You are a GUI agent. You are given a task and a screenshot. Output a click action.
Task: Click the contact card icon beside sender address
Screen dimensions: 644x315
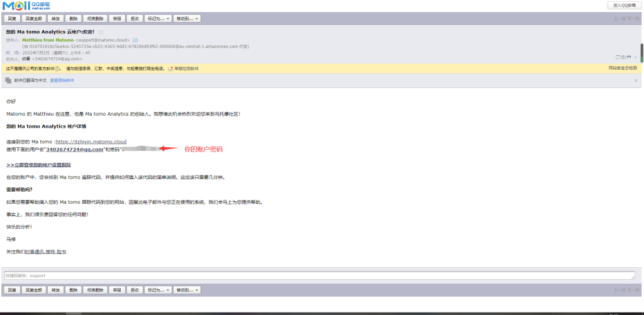pyautogui.click(x=135, y=40)
